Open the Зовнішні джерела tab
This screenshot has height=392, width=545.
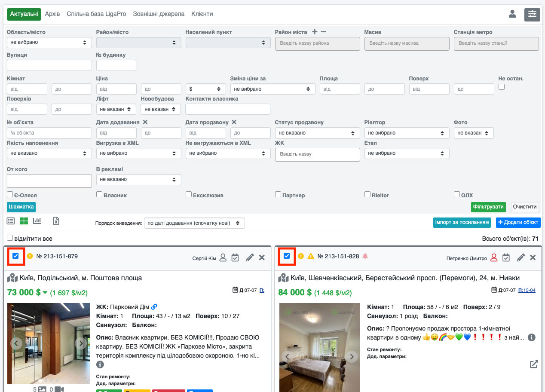tap(159, 14)
